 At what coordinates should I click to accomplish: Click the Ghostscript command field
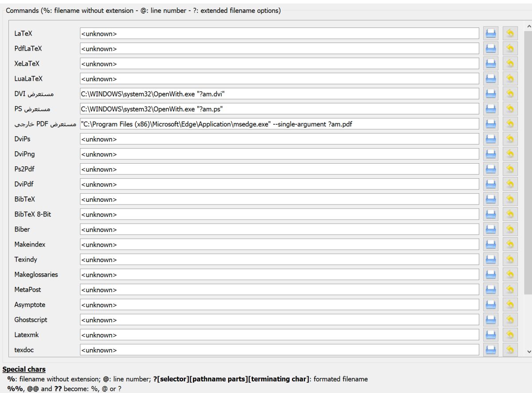(280, 320)
